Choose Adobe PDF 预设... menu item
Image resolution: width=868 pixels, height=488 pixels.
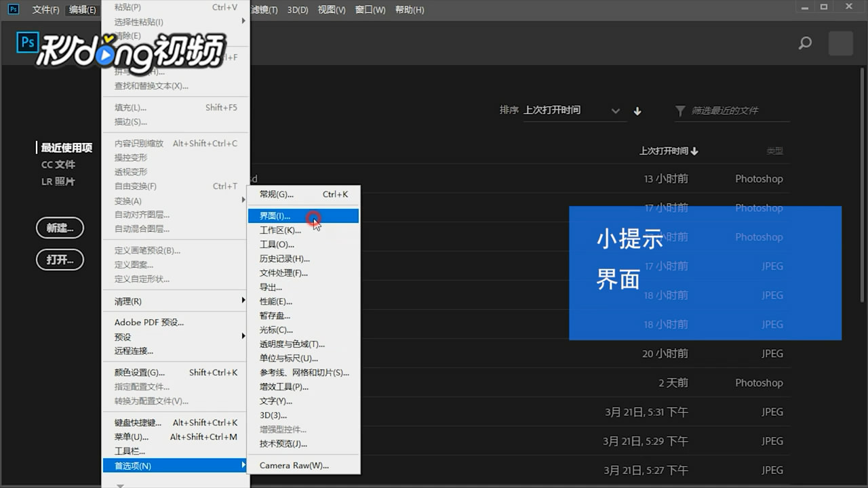[x=176, y=322]
